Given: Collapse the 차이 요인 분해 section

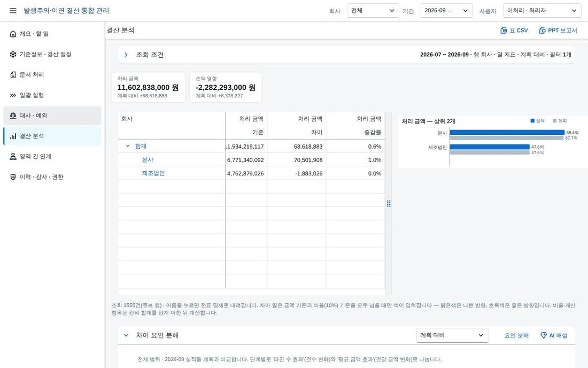Looking at the screenshot, I should coord(126,335).
